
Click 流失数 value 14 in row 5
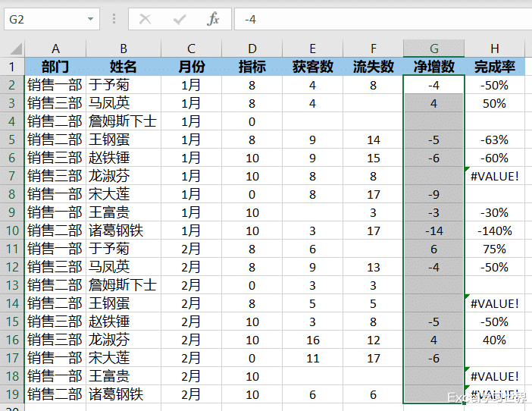[x=373, y=140]
